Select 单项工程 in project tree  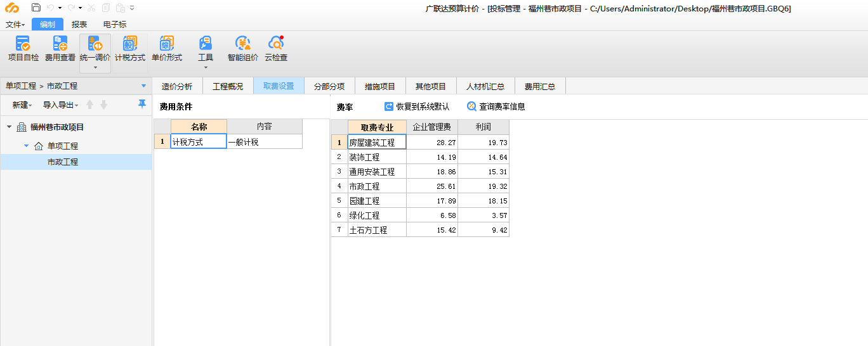click(x=63, y=146)
